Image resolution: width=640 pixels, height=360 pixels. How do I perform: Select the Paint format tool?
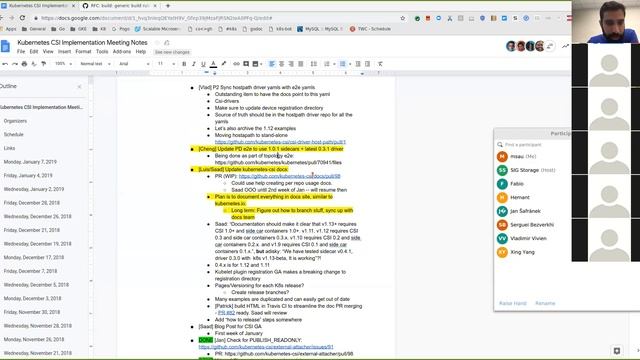(43, 64)
